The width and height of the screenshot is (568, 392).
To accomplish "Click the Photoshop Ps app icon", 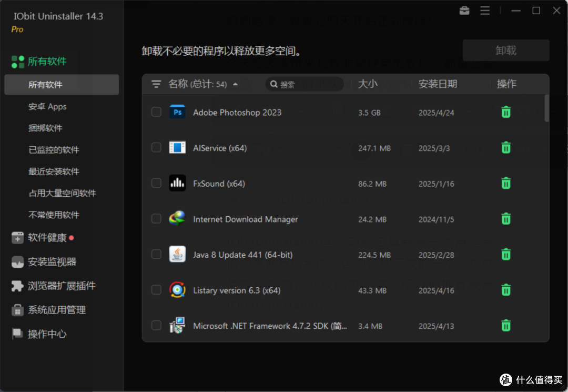I will tap(178, 112).
